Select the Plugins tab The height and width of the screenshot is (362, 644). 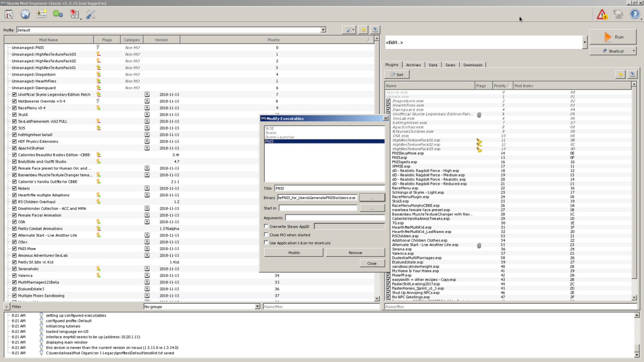(x=392, y=64)
